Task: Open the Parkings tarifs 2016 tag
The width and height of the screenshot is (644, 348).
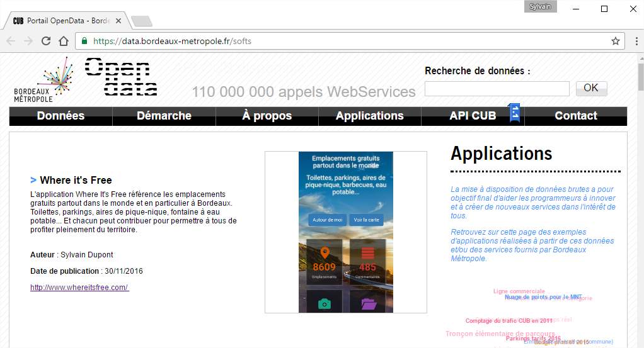Action: (x=533, y=339)
